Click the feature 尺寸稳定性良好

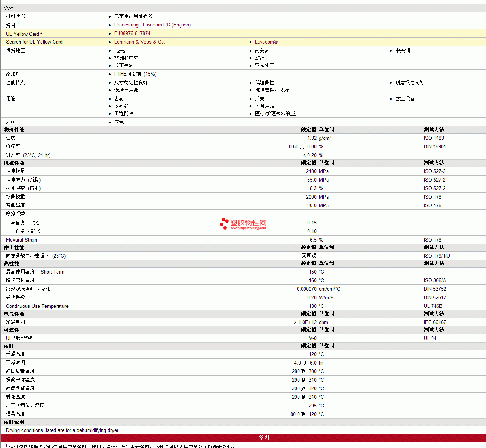(x=131, y=82)
